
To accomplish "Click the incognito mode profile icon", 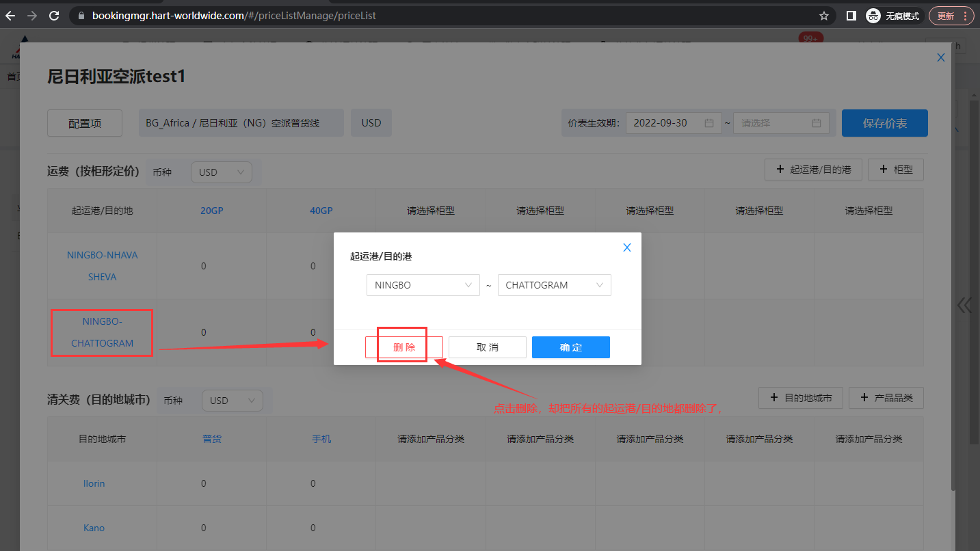I will (x=873, y=16).
